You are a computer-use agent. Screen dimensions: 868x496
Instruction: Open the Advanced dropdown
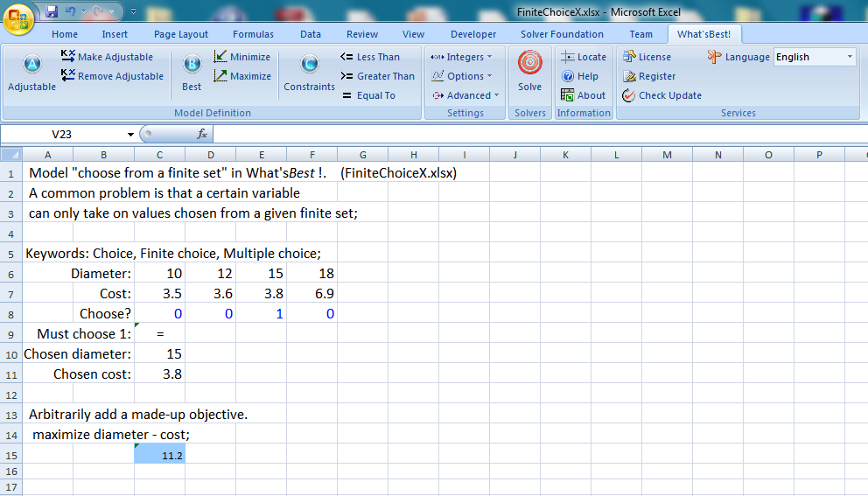[465, 95]
